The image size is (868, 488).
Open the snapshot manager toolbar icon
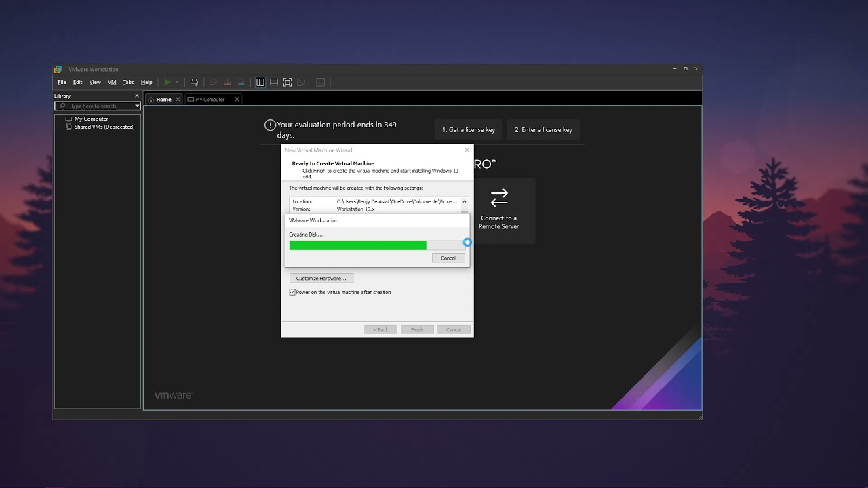pyautogui.click(x=242, y=82)
